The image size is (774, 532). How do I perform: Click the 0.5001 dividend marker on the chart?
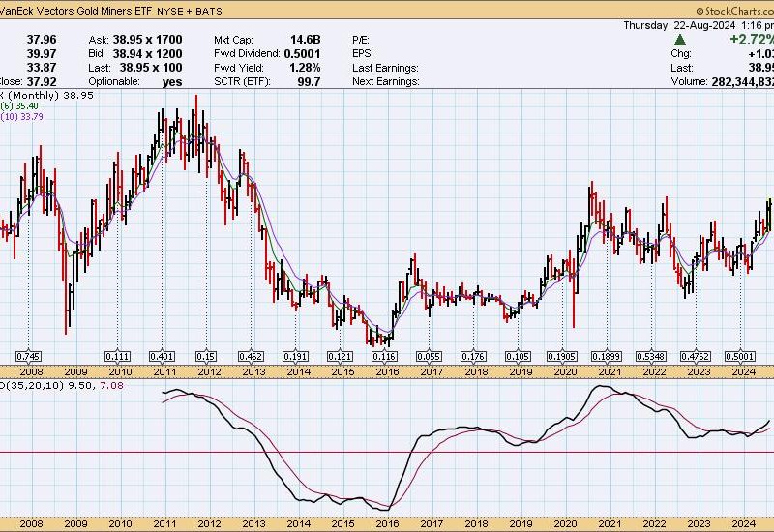click(x=740, y=356)
